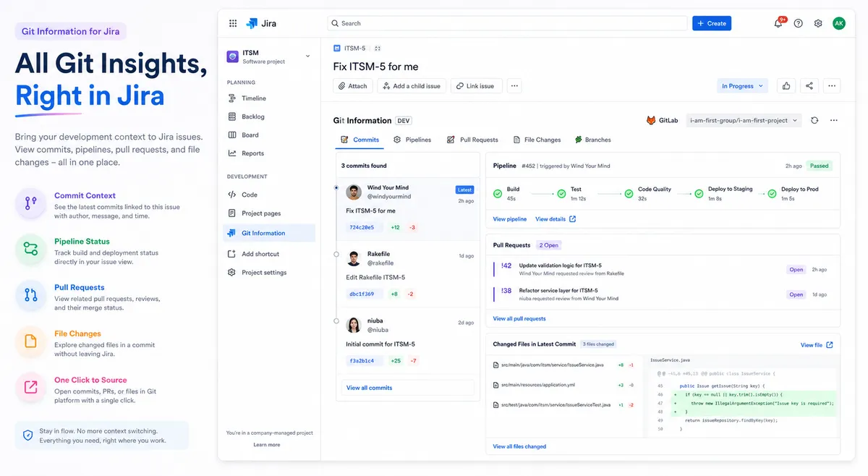
Task: Open Code in the sidebar
Action: coord(269,195)
